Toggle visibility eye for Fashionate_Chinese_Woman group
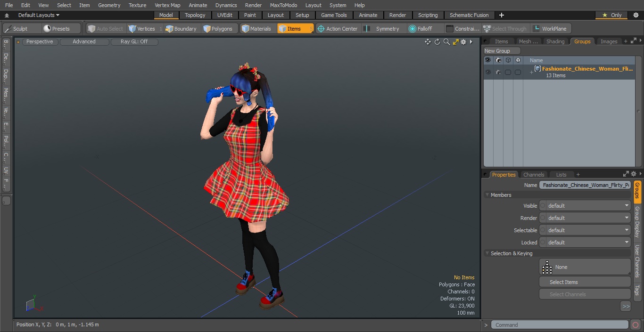Screen dimensions: 644x332 click(488, 72)
